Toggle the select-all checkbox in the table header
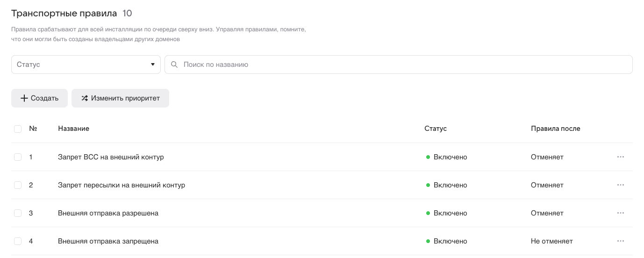 click(18, 129)
